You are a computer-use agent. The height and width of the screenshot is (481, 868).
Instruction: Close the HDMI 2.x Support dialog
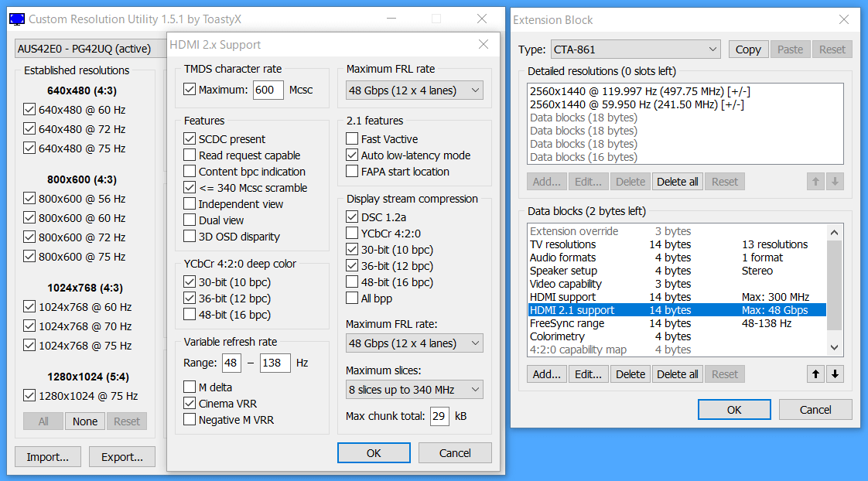484,44
